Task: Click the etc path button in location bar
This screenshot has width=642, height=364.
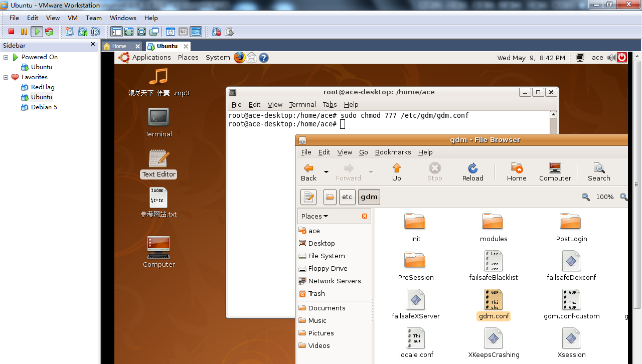Action: point(347,197)
